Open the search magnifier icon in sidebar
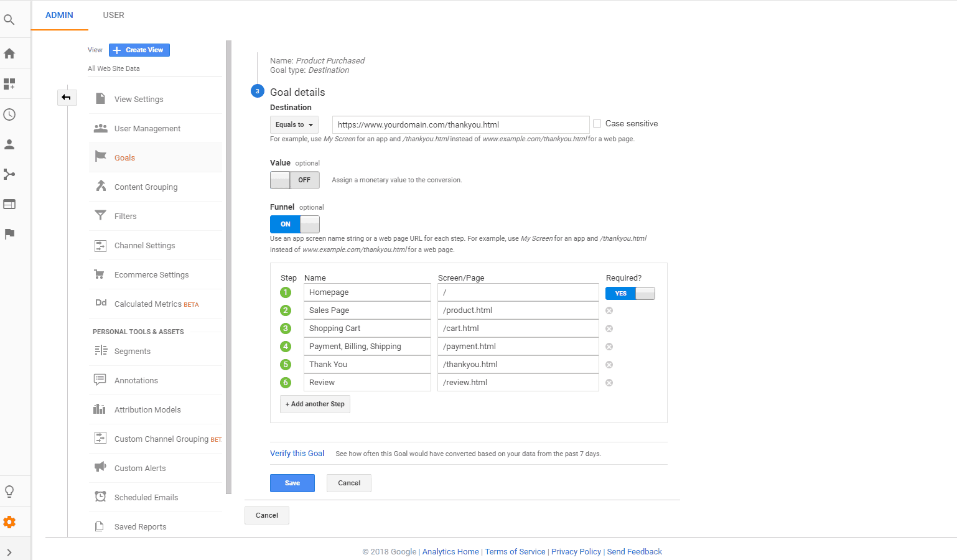 9,20
